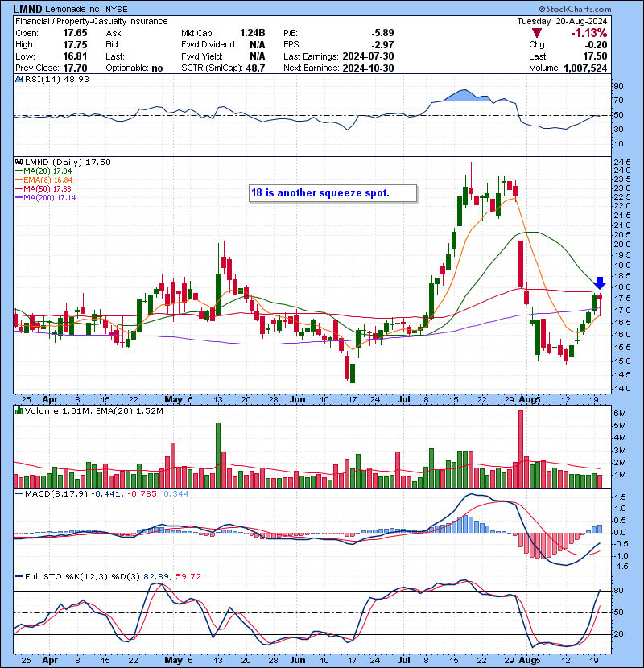Click the Volume value 1,007,524

tap(585, 68)
